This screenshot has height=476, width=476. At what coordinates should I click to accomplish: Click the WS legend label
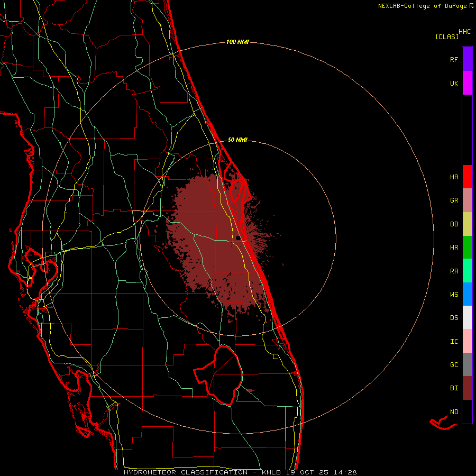[x=454, y=294]
